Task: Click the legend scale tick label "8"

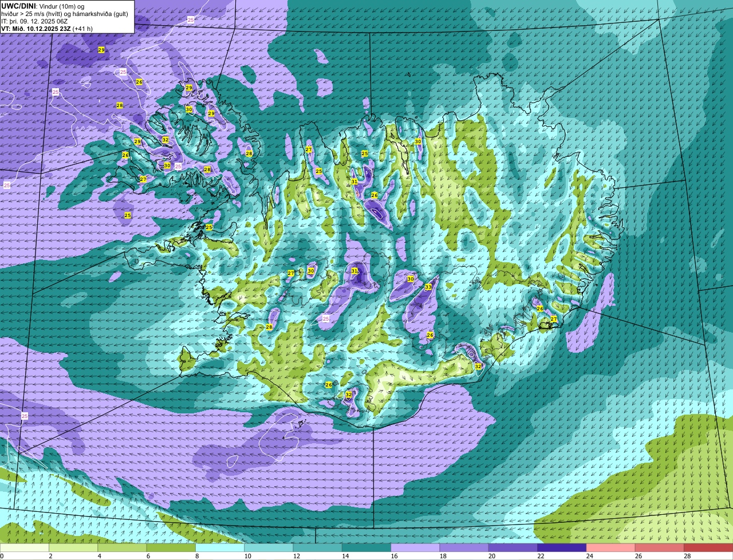Action: tap(196, 555)
